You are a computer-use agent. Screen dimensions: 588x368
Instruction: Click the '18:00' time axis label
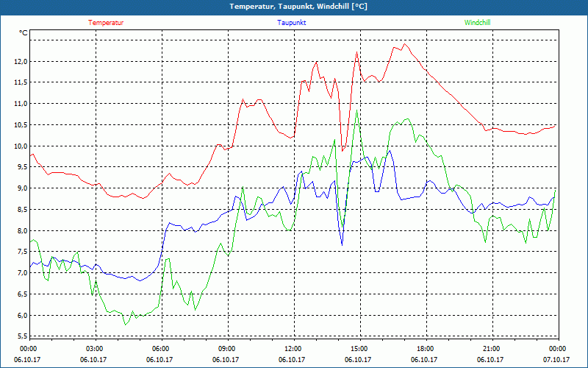[425, 349]
